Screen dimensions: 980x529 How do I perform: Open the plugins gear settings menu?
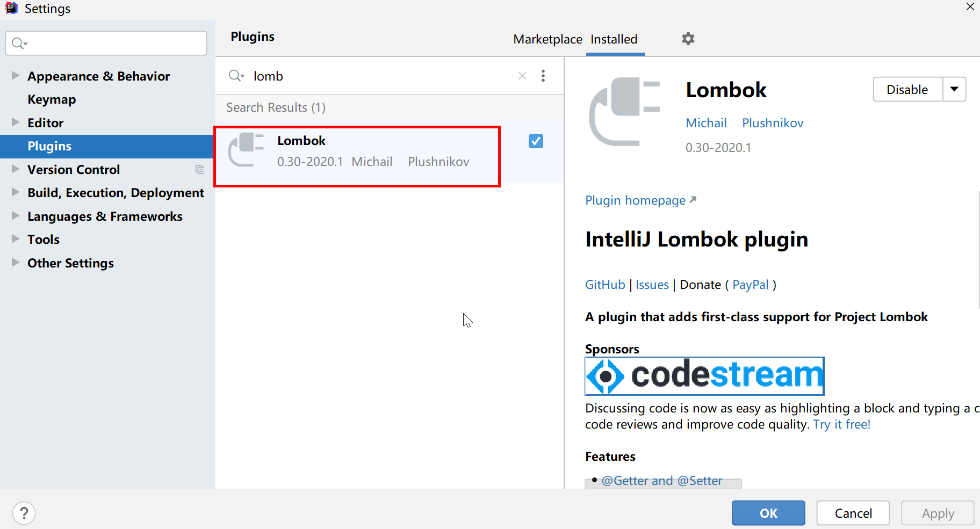[x=688, y=39]
